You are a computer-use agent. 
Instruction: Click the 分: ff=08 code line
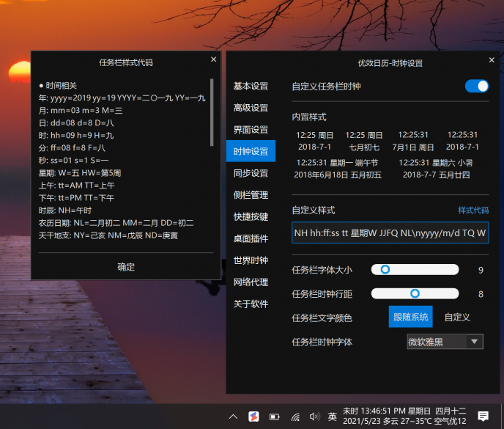tap(72, 147)
